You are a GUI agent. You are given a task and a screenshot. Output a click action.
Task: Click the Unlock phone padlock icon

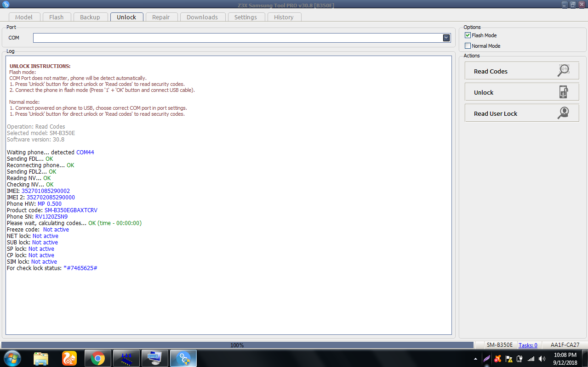point(564,92)
